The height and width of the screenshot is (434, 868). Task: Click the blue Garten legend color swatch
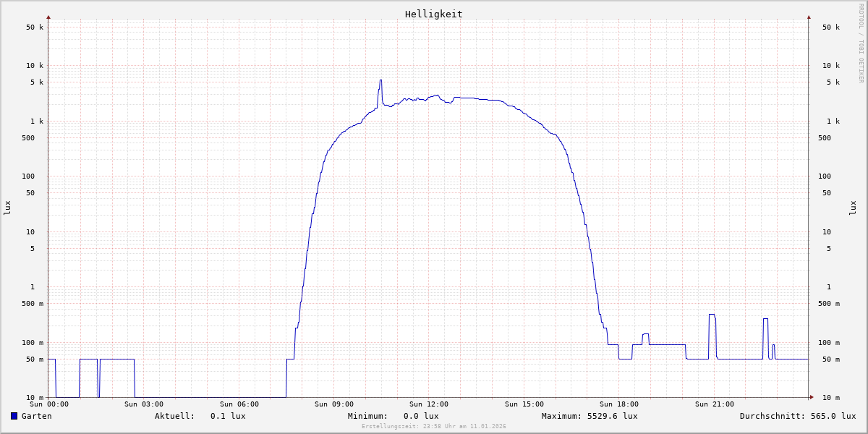(14, 416)
